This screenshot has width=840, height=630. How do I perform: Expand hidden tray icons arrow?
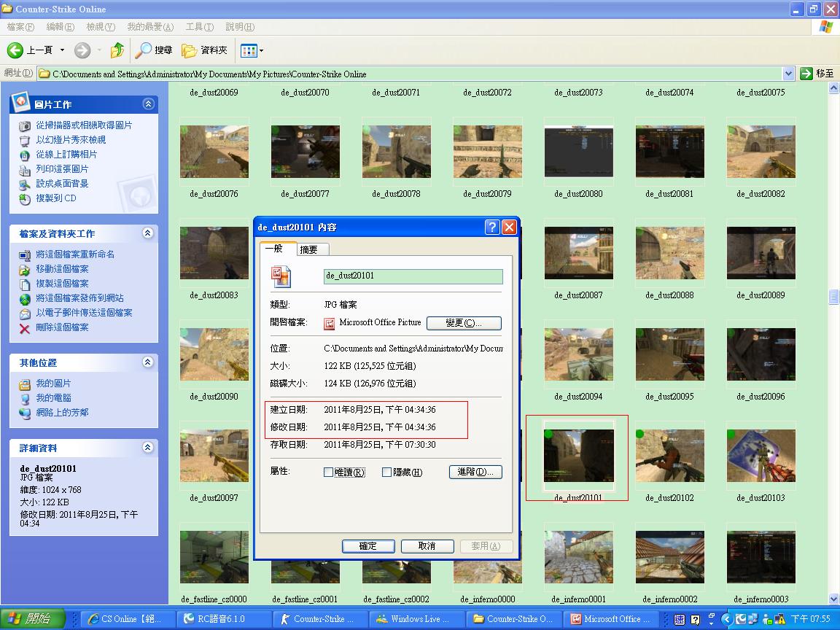click(x=726, y=620)
